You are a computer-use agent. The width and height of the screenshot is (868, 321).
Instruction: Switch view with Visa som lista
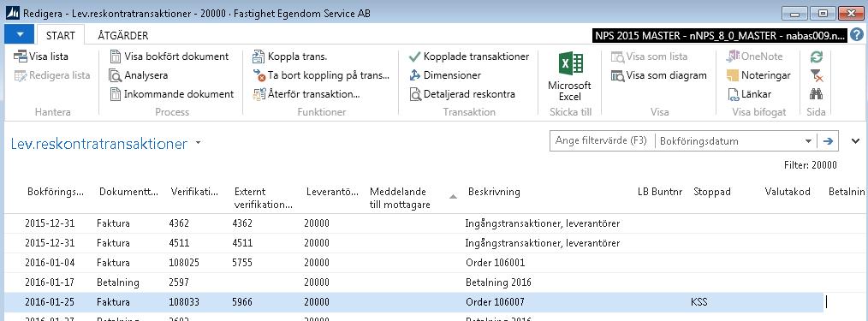click(x=650, y=56)
